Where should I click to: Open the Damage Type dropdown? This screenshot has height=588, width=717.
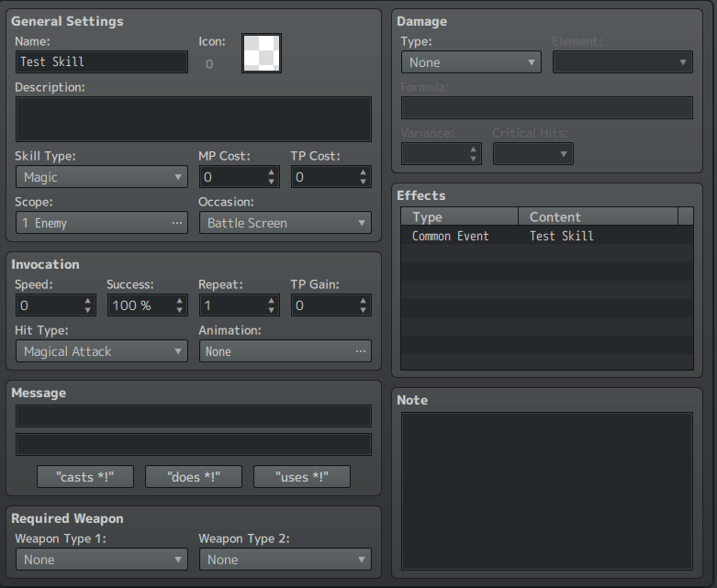point(470,62)
